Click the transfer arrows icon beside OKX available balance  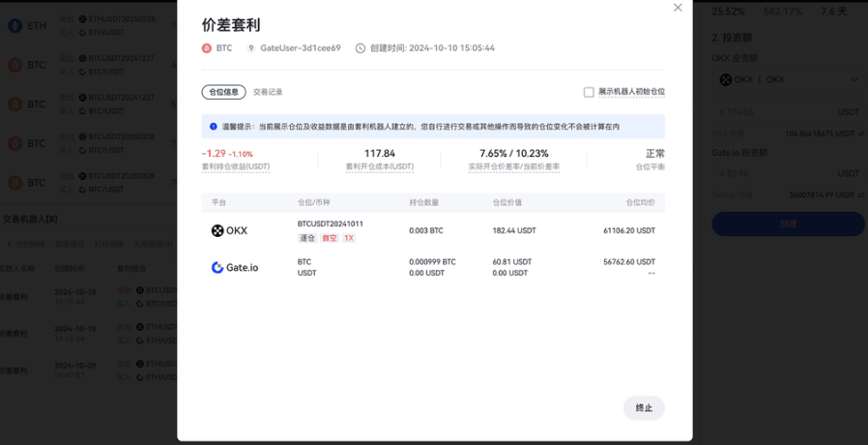tap(861, 133)
